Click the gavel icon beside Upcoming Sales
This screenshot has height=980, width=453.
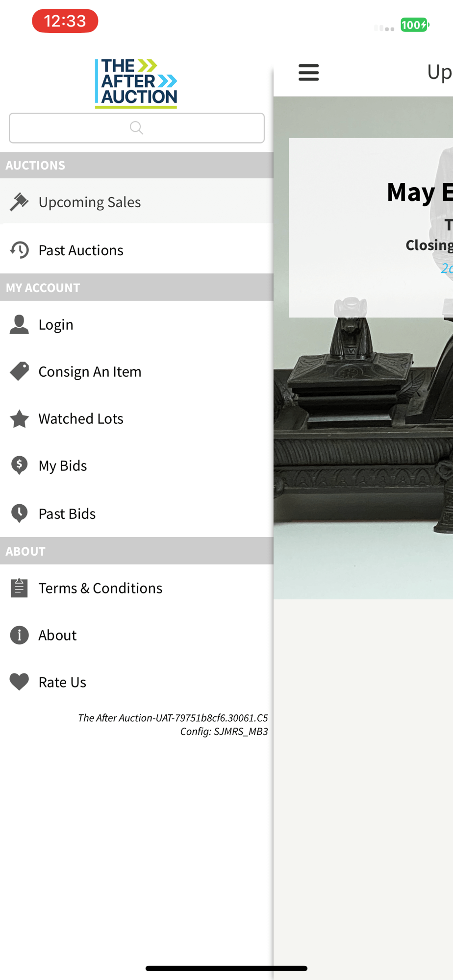(19, 201)
